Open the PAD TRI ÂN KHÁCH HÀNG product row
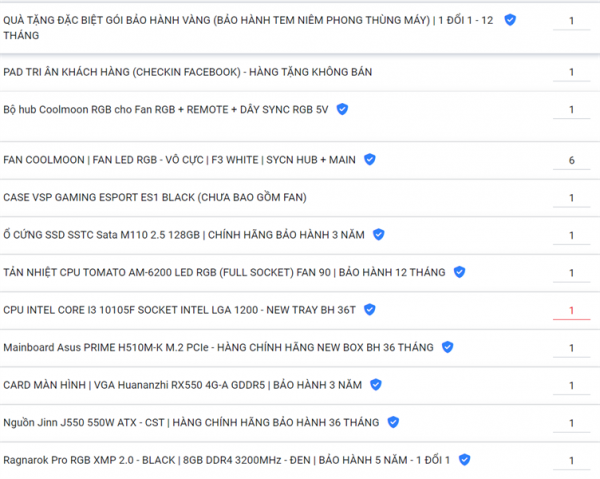Screen dimensions: 600x479 (188, 72)
